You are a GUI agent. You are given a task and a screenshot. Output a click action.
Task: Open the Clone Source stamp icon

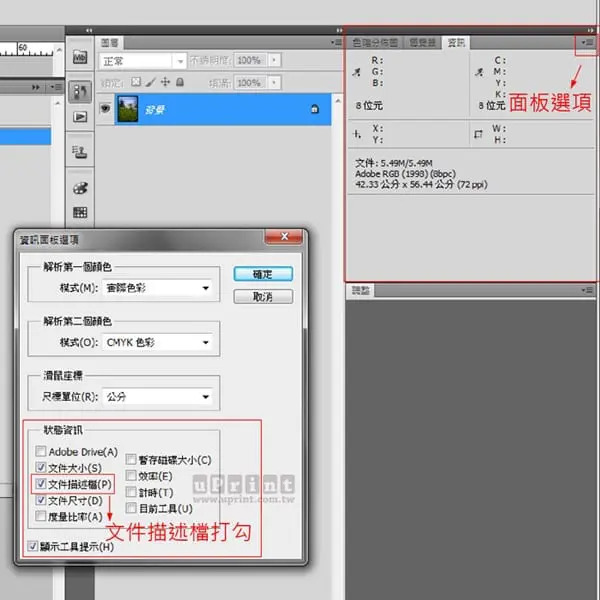point(80,152)
